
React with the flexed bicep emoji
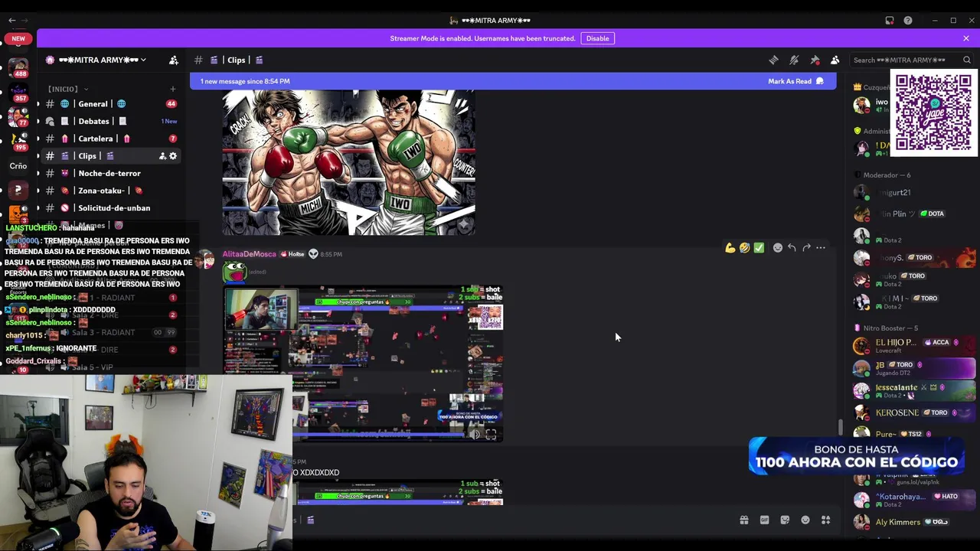730,248
